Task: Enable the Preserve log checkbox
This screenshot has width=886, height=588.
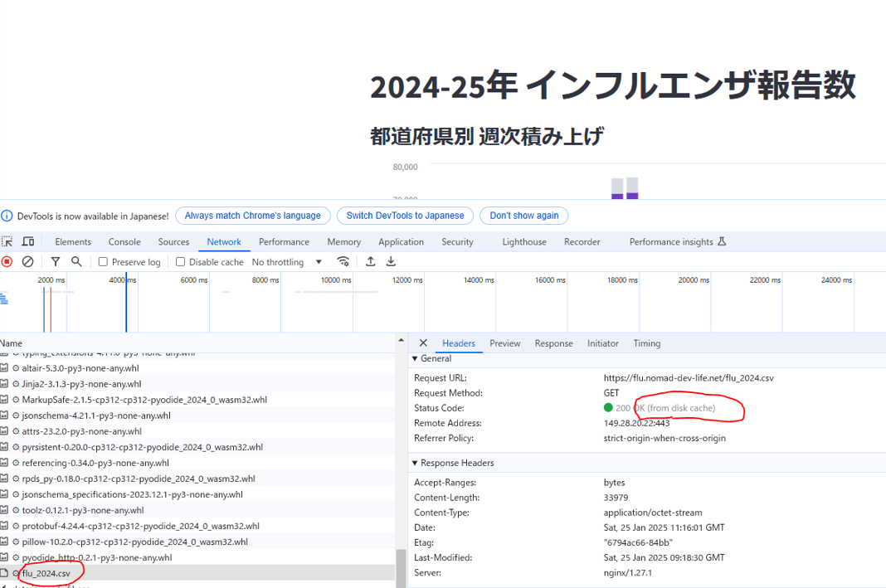Action: pyautogui.click(x=104, y=262)
